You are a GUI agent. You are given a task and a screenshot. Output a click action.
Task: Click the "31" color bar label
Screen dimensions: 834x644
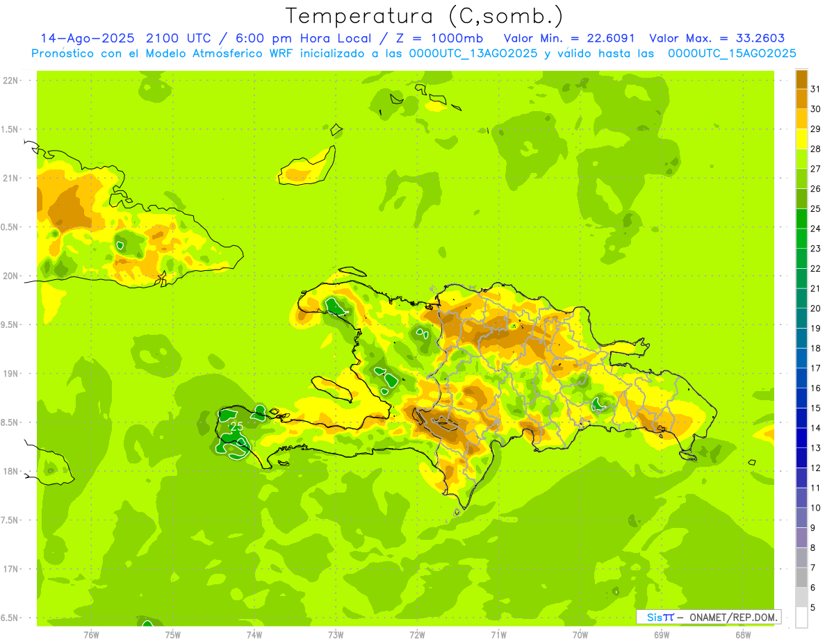coord(816,89)
